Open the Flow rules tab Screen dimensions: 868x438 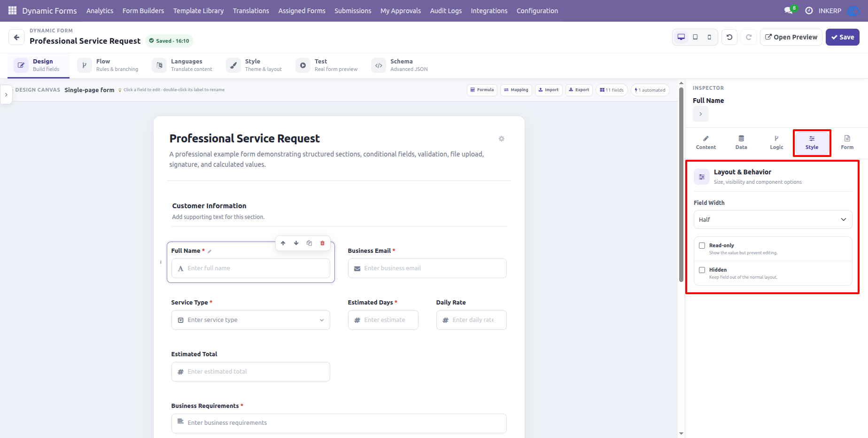click(x=108, y=65)
